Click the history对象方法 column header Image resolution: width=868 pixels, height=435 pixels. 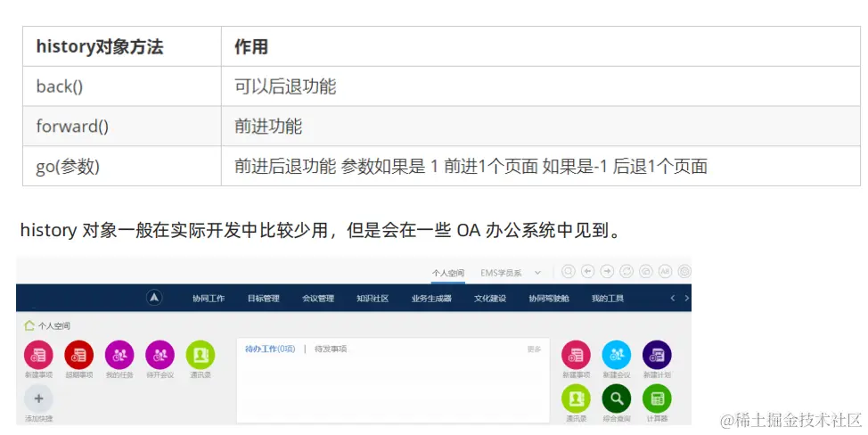[122, 46]
